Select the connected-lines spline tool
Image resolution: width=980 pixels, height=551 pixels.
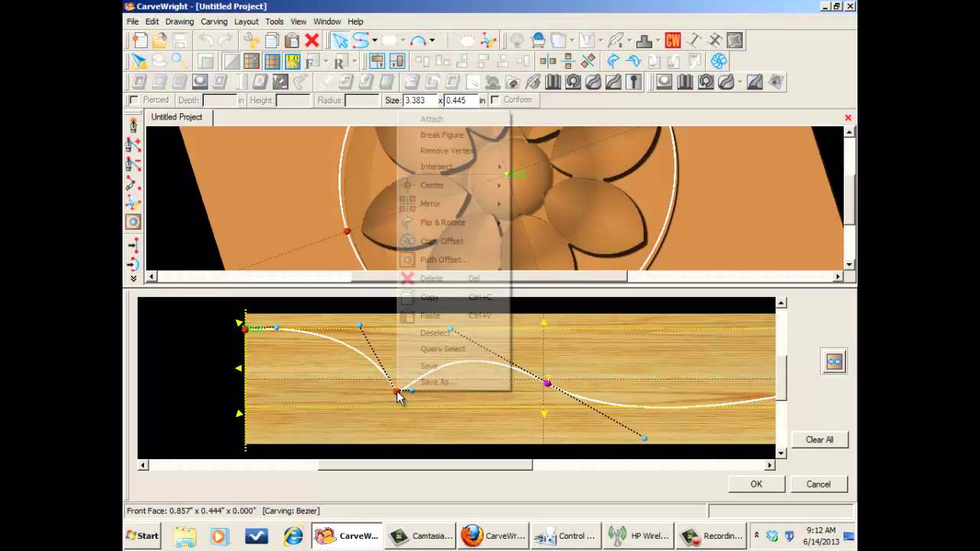[x=361, y=41]
